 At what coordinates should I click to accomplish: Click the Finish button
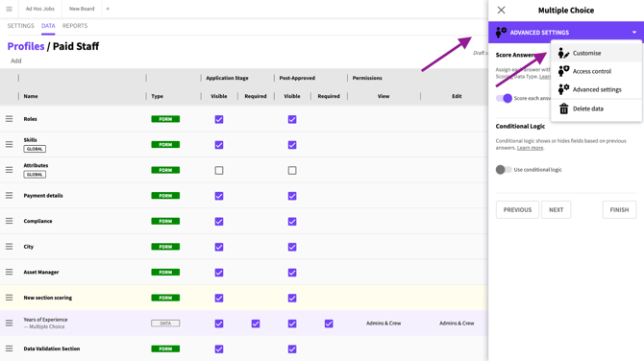pos(619,209)
